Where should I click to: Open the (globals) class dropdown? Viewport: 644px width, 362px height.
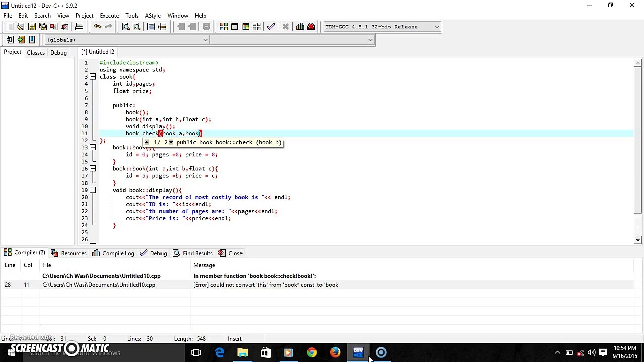(205, 40)
